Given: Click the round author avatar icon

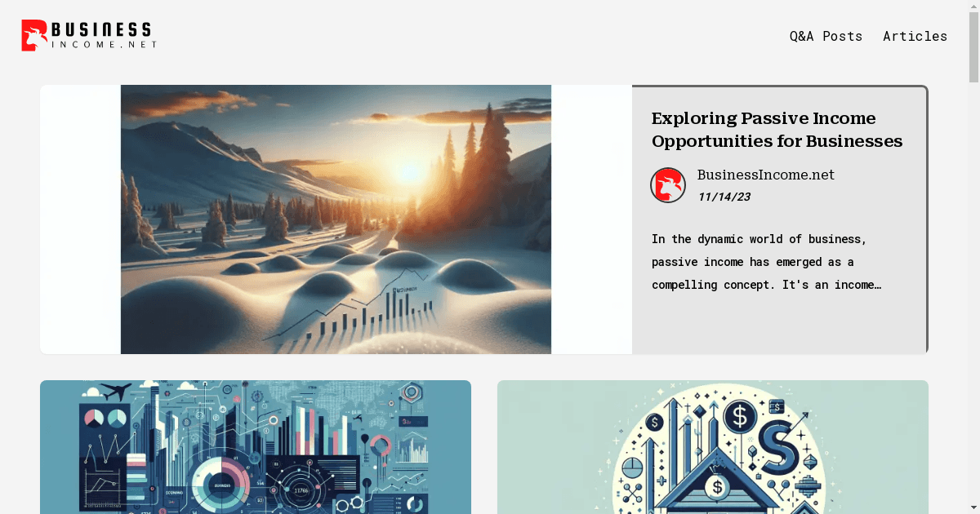Looking at the screenshot, I should coord(667,185).
